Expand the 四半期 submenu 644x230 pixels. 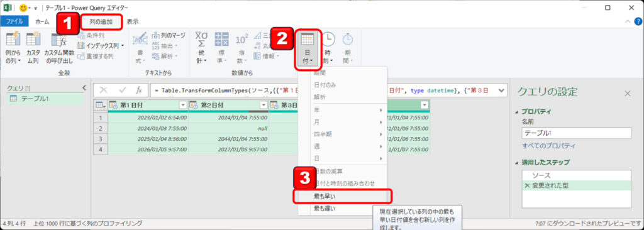pos(343,134)
